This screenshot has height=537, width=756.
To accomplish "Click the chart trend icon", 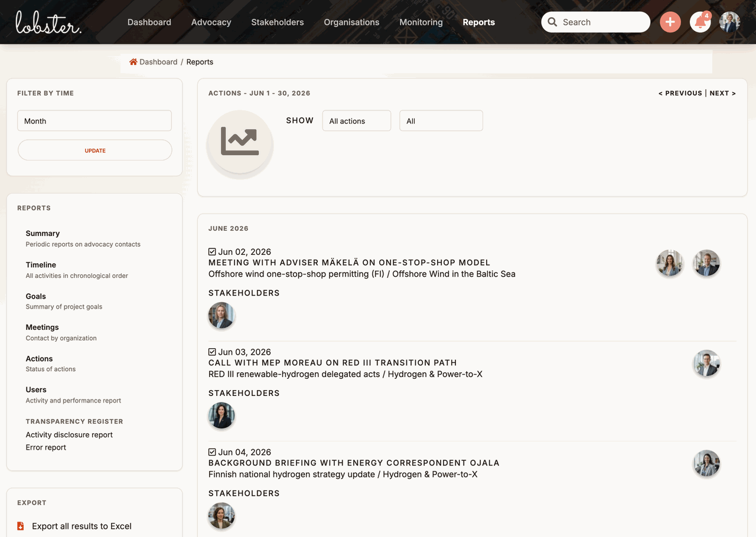I will click(240, 142).
